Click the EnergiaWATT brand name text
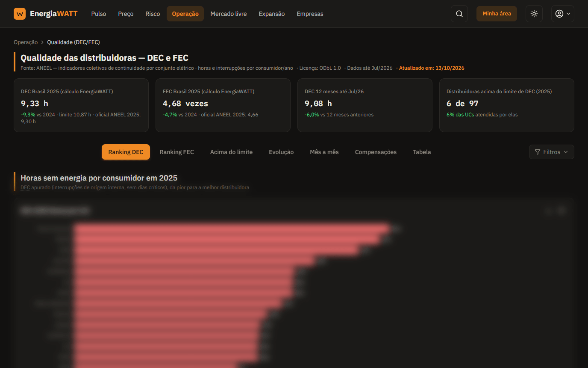The image size is (588, 368). coord(54,14)
